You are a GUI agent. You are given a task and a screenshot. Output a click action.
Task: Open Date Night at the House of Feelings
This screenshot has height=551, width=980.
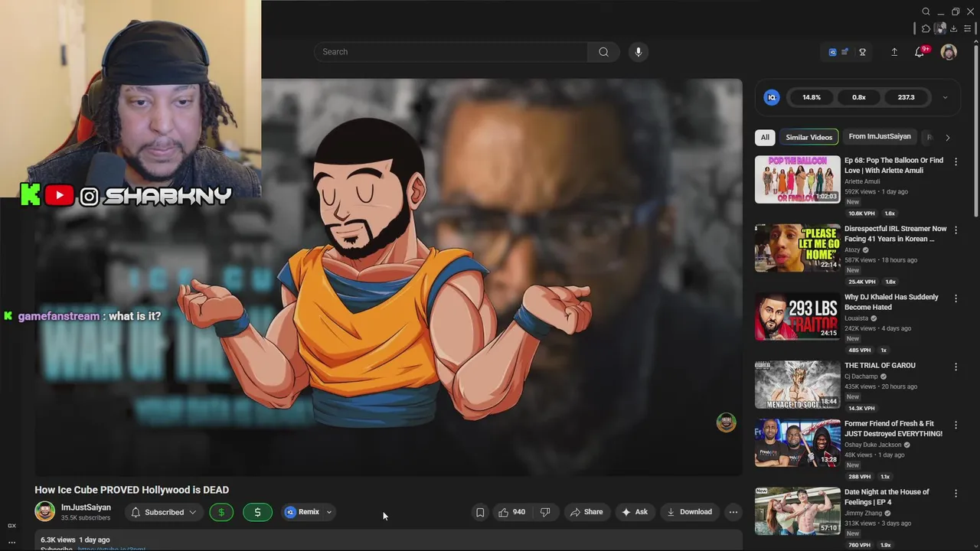[x=887, y=497]
